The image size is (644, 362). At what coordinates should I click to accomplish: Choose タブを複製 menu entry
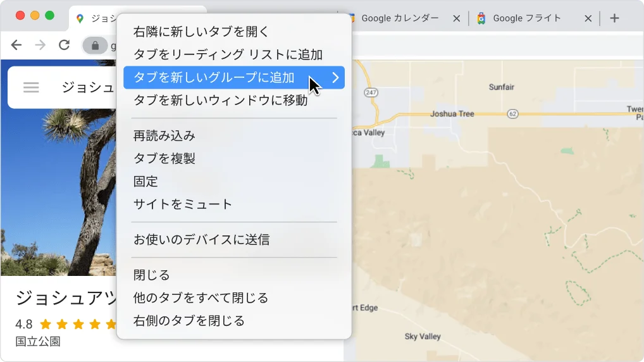coord(233,159)
